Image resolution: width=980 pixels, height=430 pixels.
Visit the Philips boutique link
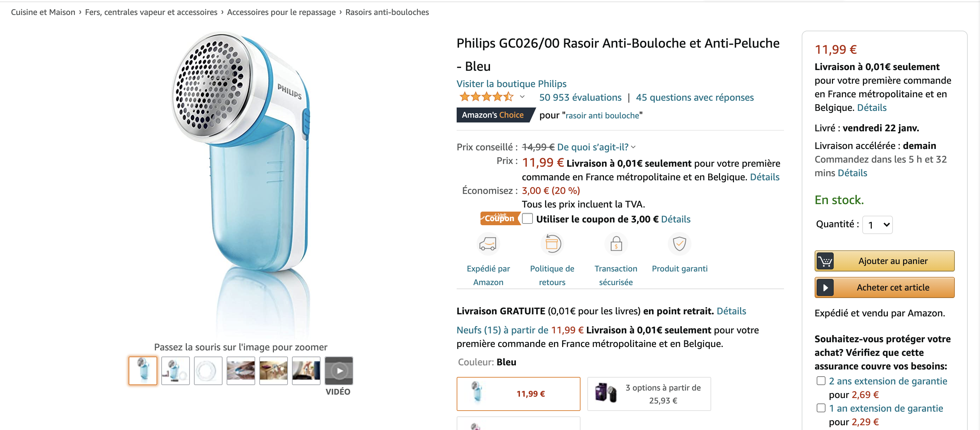point(511,84)
